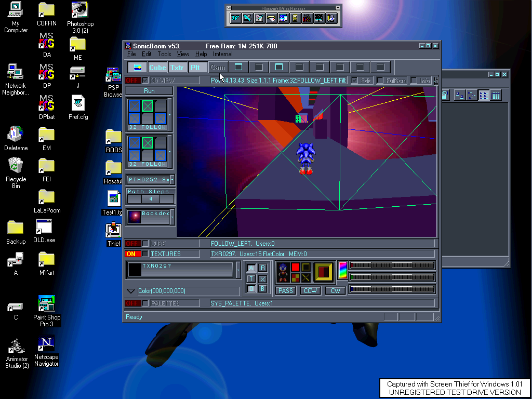Select the 3D view scene toolbar icon

point(137,67)
